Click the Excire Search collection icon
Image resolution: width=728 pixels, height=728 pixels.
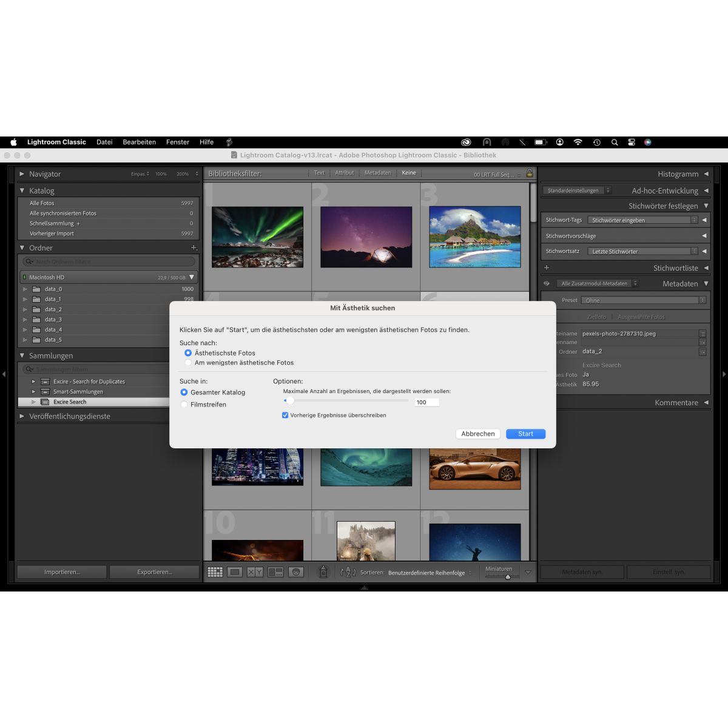pyautogui.click(x=45, y=402)
